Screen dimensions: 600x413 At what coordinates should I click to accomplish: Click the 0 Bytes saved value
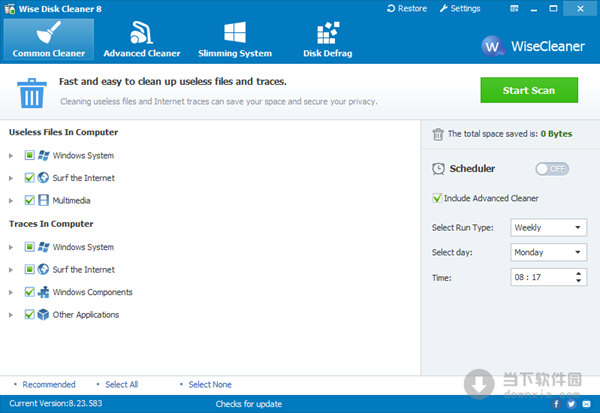pyautogui.click(x=556, y=134)
